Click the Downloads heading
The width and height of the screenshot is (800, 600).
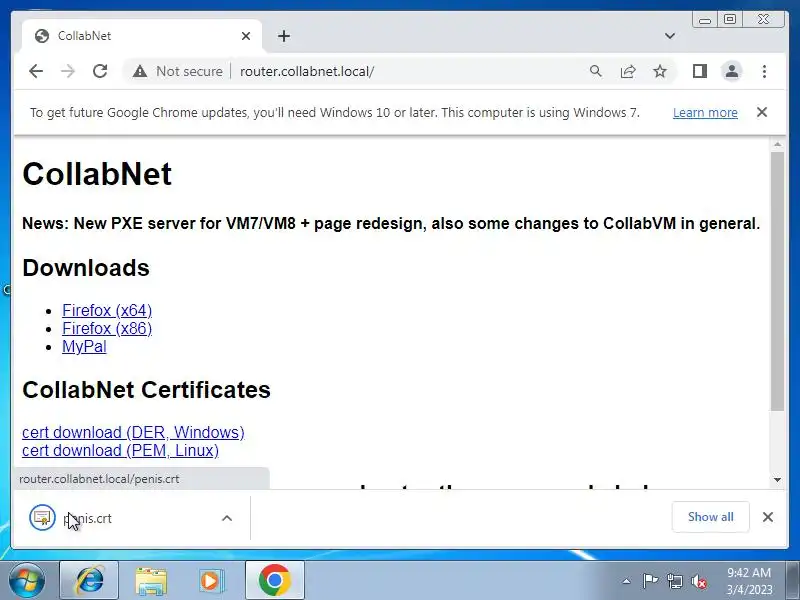click(x=86, y=268)
